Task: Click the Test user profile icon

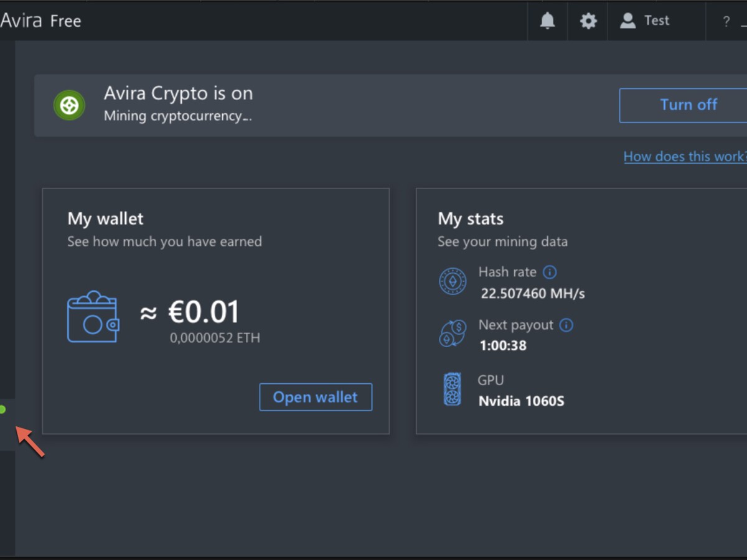Action: pos(627,21)
